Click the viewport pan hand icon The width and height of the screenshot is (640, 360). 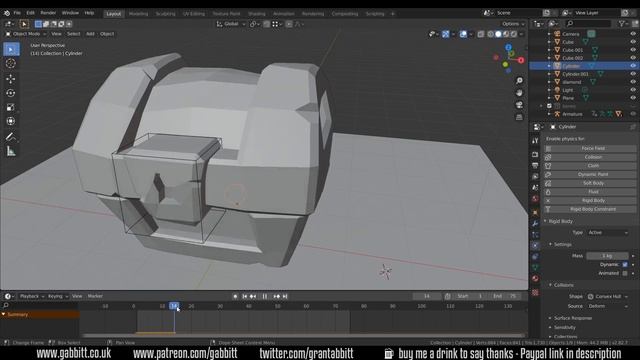tap(519, 93)
